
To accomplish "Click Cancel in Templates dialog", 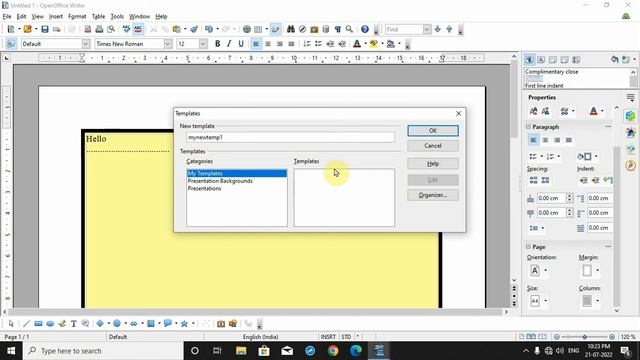I will pos(433,146).
